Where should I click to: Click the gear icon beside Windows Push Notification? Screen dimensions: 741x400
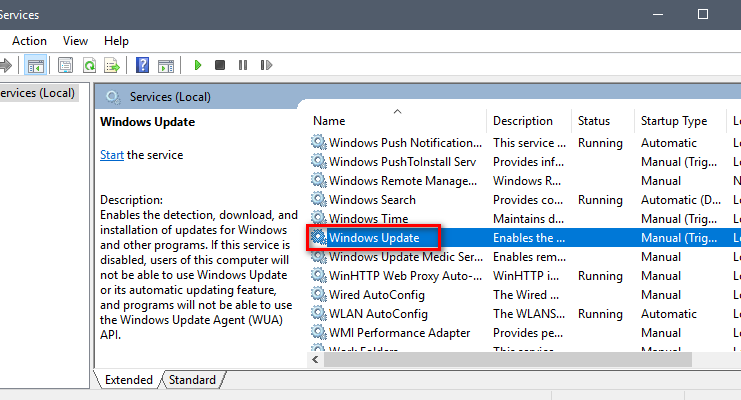pyautogui.click(x=319, y=142)
